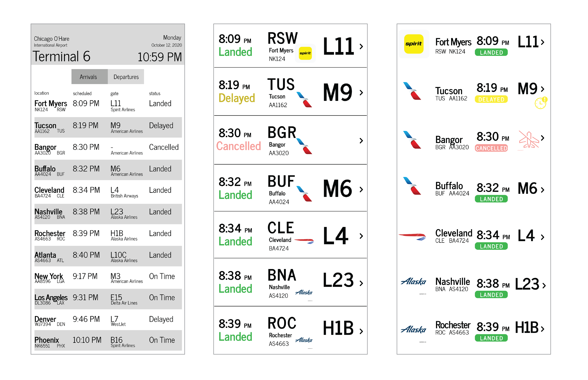
Task: Click the yellow DELAYED badge for Tucson
Action: [491, 99]
